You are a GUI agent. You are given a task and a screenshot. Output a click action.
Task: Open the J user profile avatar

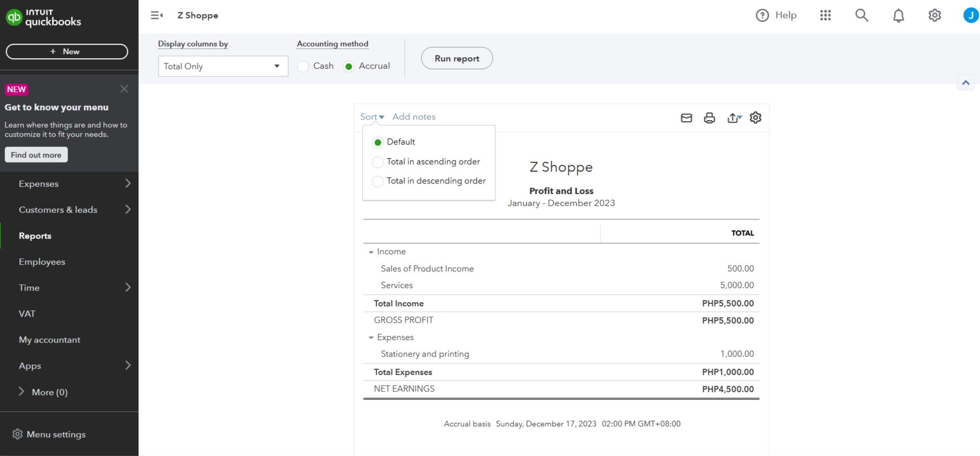point(971,16)
